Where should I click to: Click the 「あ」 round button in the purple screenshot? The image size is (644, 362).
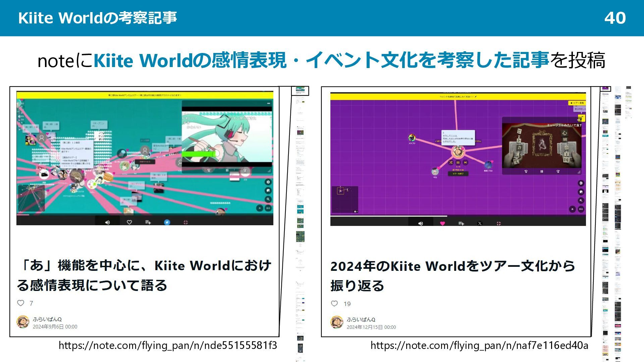pyautogui.click(x=572, y=209)
